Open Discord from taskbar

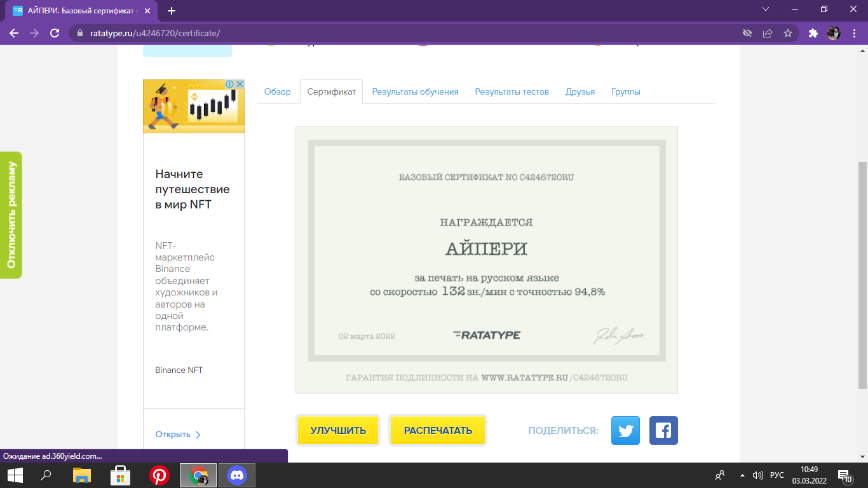(x=237, y=475)
